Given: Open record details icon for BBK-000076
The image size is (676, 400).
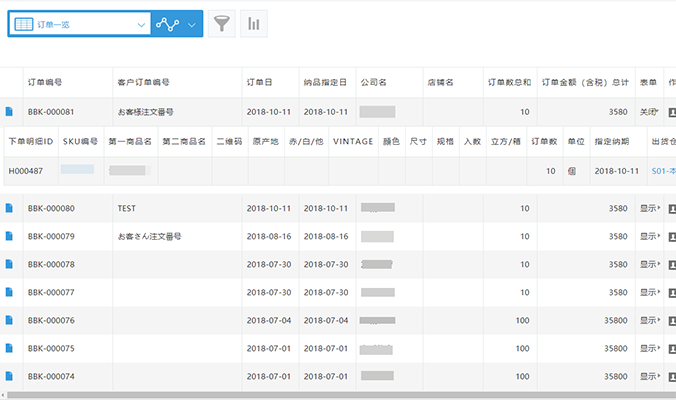Looking at the screenshot, I should click(9, 320).
